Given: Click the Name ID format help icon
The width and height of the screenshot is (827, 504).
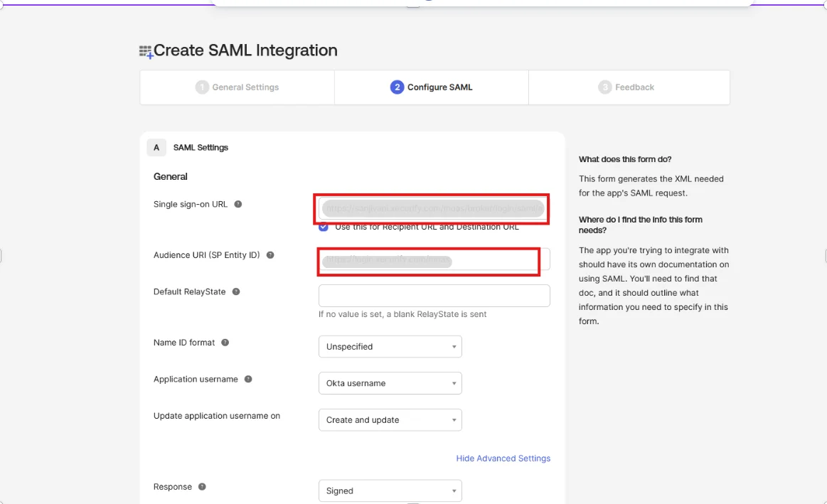Looking at the screenshot, I should [225, 342].
